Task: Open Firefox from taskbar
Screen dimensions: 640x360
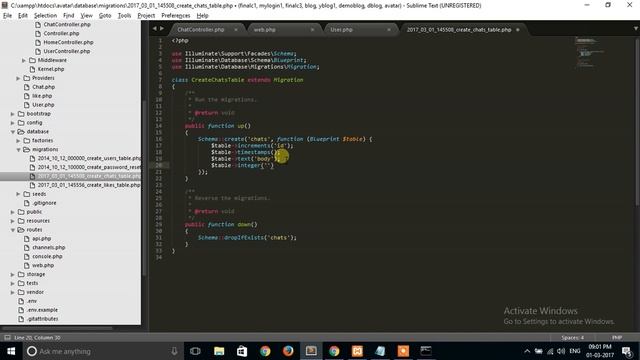Action: coord(288,351)
